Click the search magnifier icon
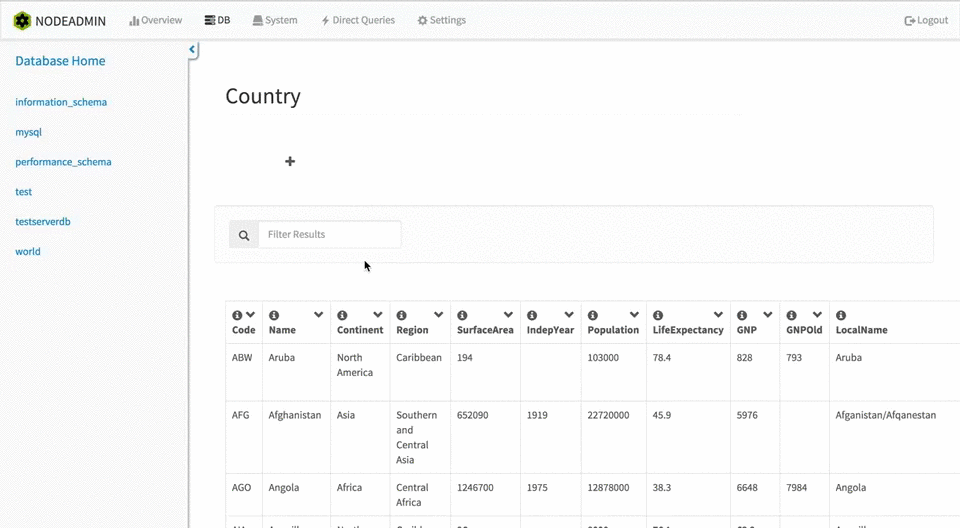 coord(244,235)
